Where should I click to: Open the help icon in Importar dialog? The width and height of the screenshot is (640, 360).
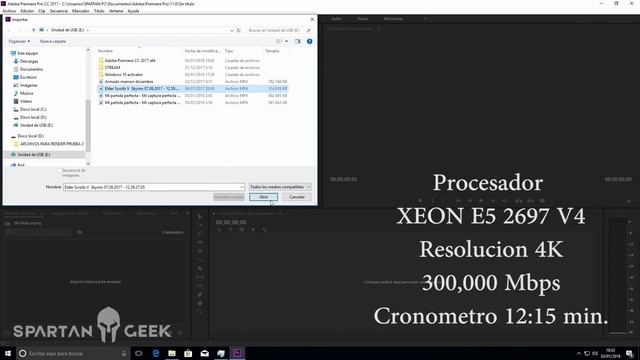pos(309,41)
